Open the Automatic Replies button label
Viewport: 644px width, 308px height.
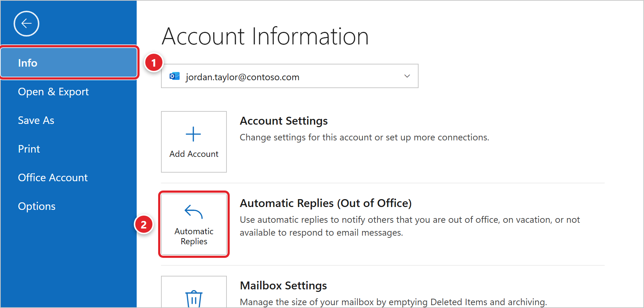194,236
